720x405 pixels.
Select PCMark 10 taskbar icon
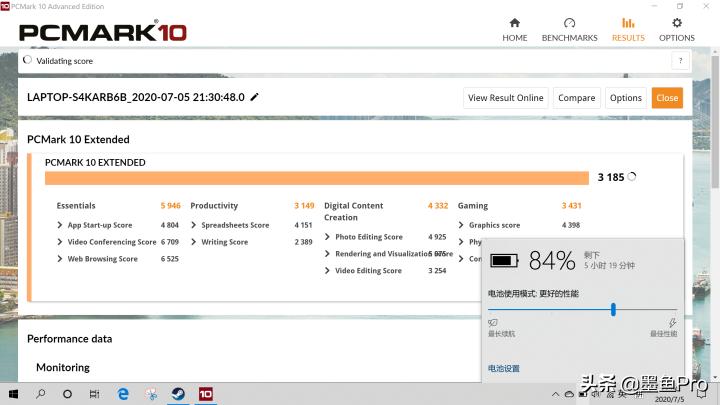[205, 394]
